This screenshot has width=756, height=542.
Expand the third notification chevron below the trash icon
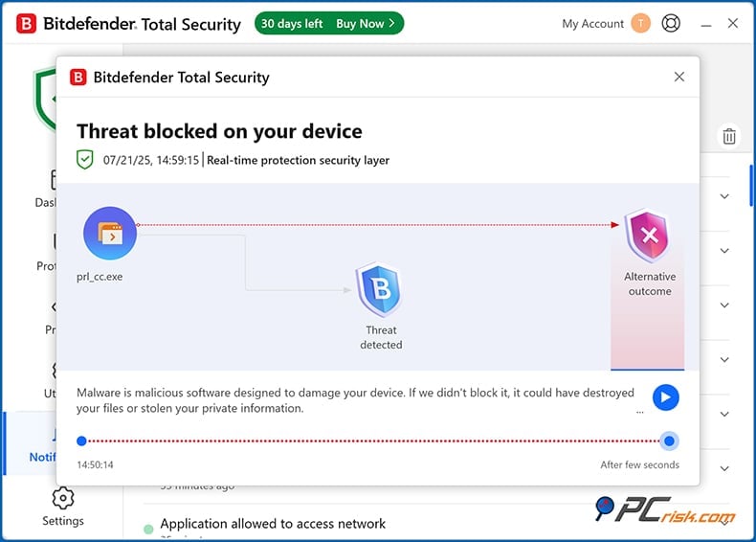(724, 305)
